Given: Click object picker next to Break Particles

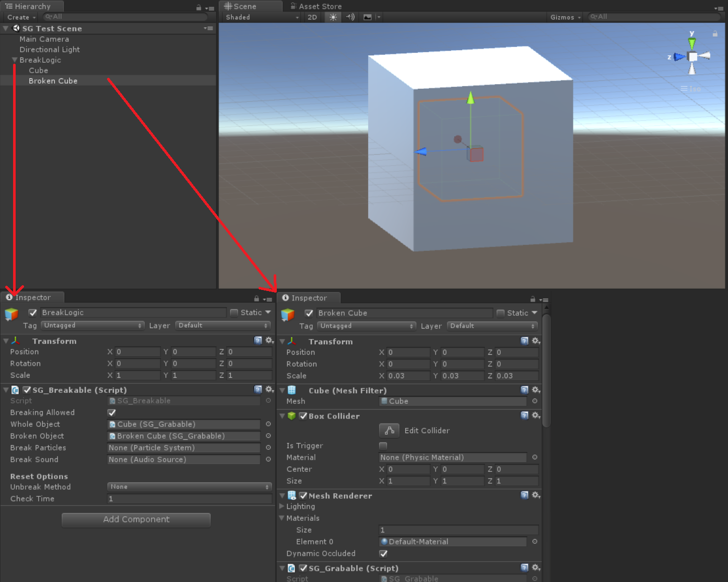Looking at the screenshot, I should click(x=268, y=448).
